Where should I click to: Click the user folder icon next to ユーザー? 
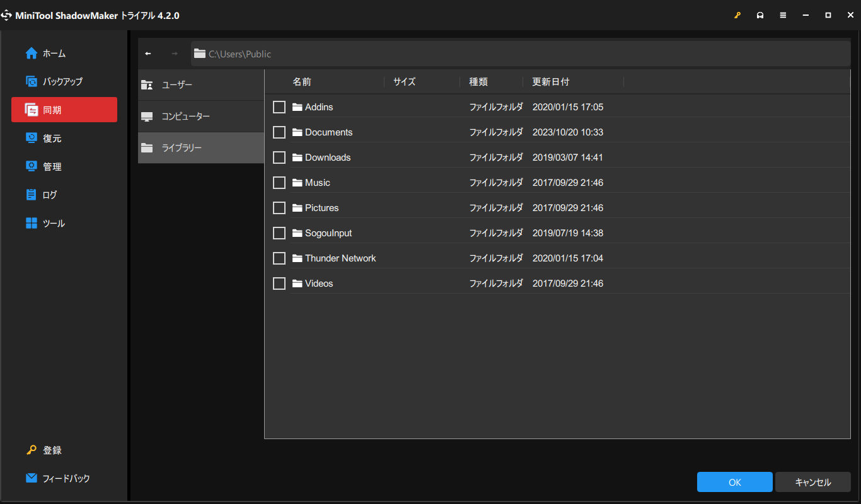pos(147,85)
